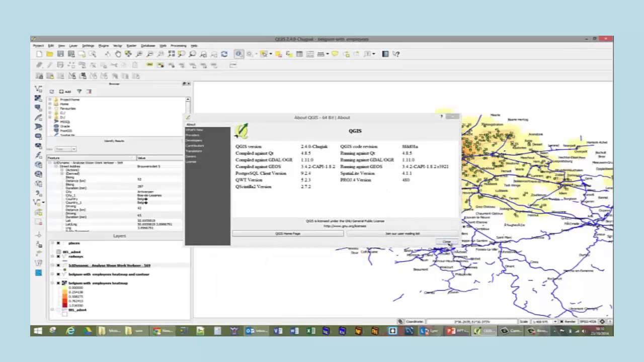Click the Coordinate input field in status bar
The height and width of the screenshot is (362, 644).
[x=471, y=321]
